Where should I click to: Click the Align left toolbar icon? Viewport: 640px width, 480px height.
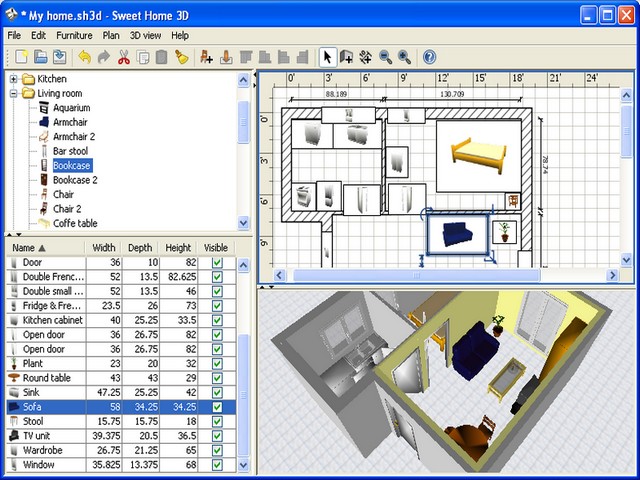[284, 57]
